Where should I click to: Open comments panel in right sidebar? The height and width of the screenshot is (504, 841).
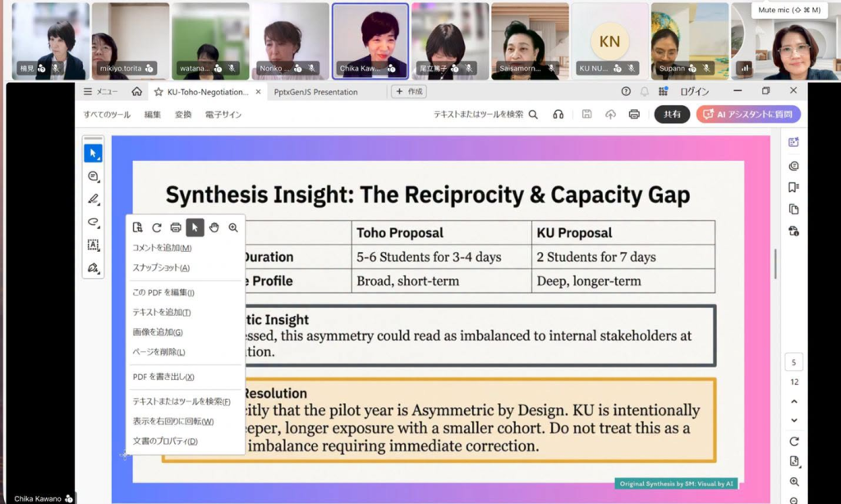click(794, 166)
